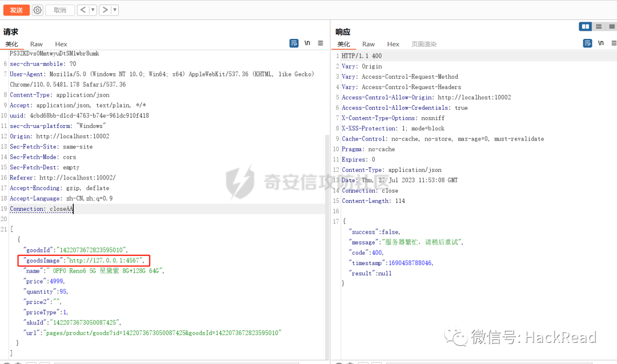Open response panel hamburger menu

[614, 43]
